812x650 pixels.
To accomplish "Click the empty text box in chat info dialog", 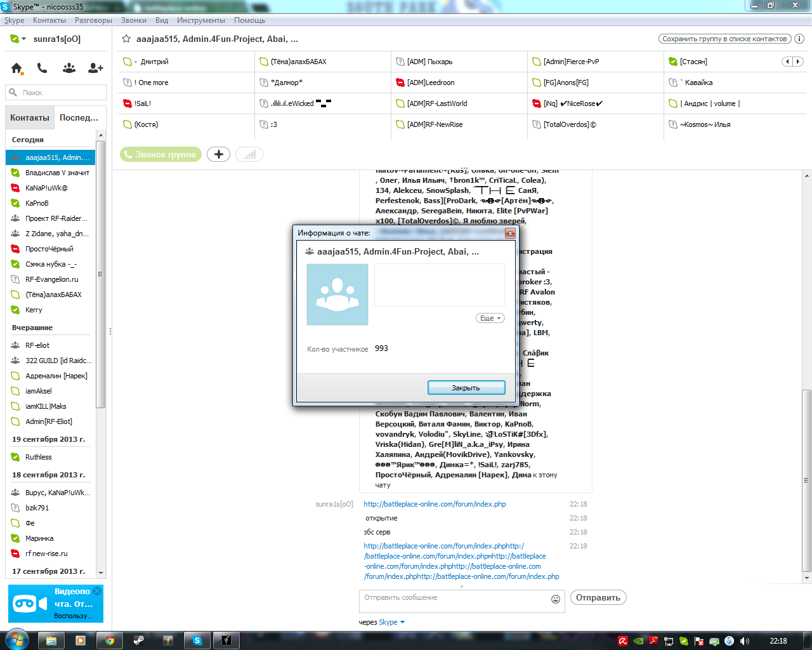I will click(x=440, y=285).
